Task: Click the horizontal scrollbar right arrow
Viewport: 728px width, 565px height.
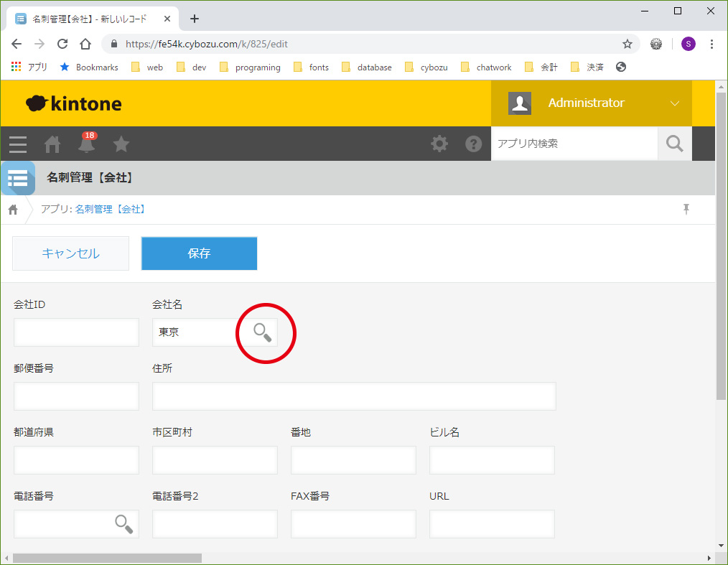Action: 709,558
